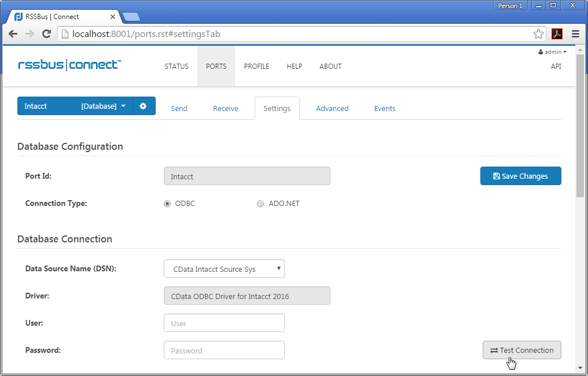
Task: Click the port settings gear icon
Action: (144, 106)
